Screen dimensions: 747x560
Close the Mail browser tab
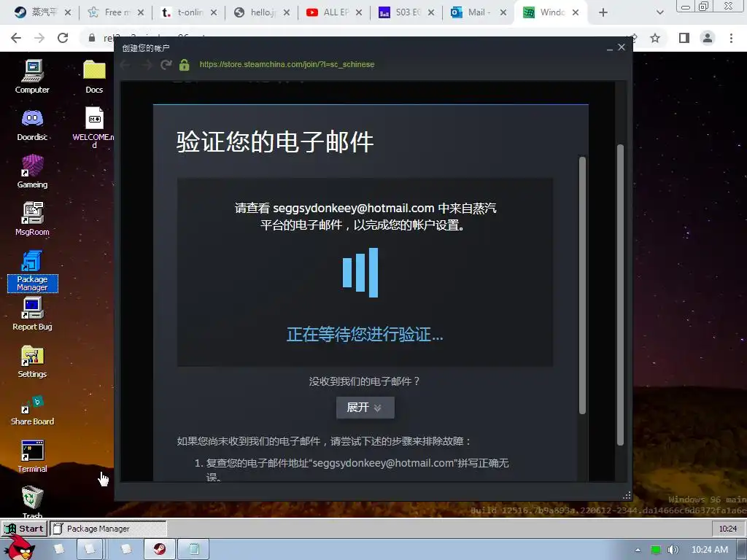pos(503,12)
